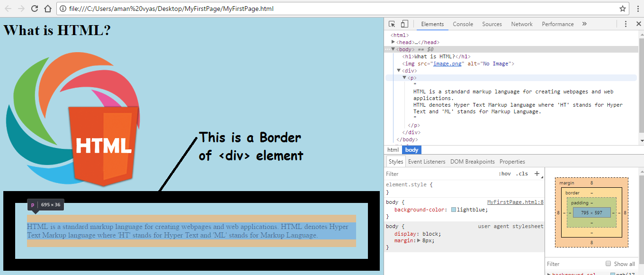
Task: Toggle the device toolbar icon
Action: click(404, 23)
